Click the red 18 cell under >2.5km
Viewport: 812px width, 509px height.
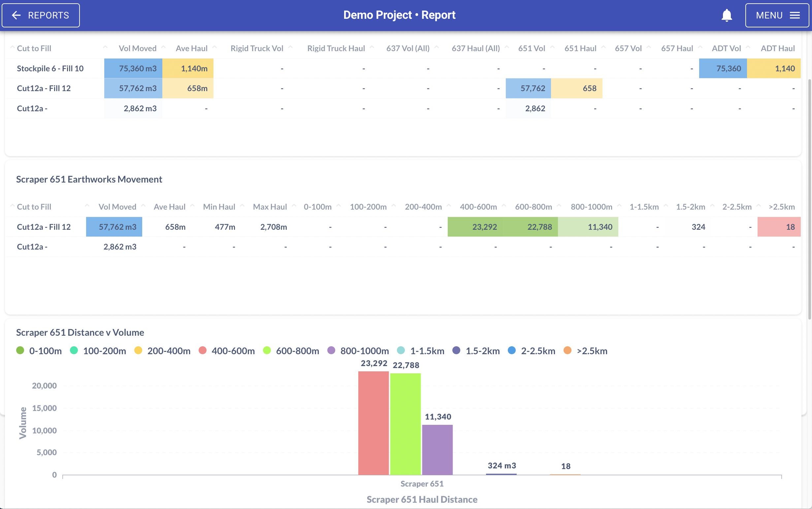click(x=779, y=227)
